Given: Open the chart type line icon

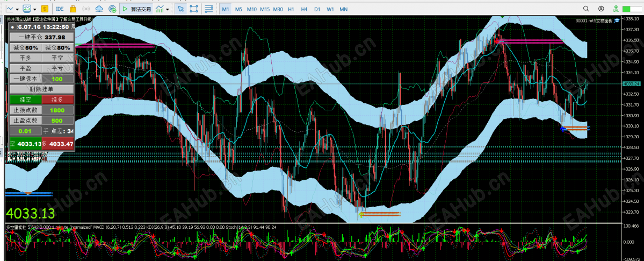Looking at the screenshot, I should point(10,8).
